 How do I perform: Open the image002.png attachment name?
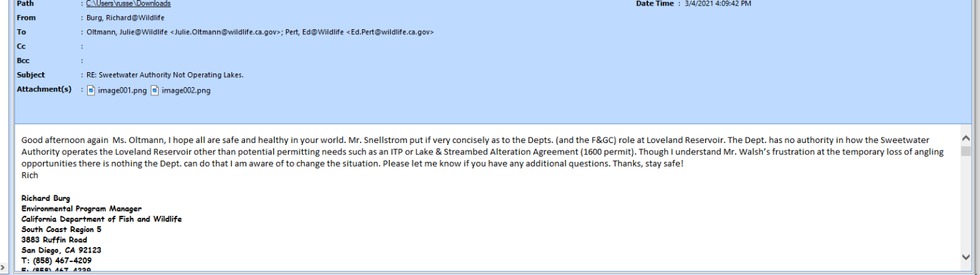point(186,91)
